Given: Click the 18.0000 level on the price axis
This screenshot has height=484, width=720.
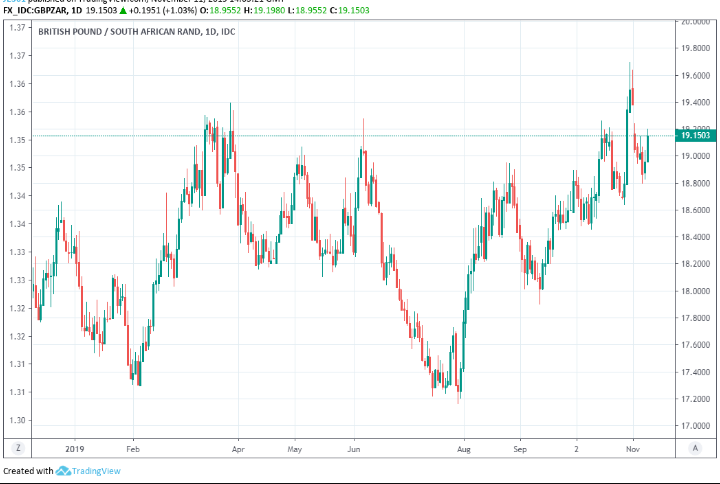Looking at the screenshot, I should click(x=695, y=291).
